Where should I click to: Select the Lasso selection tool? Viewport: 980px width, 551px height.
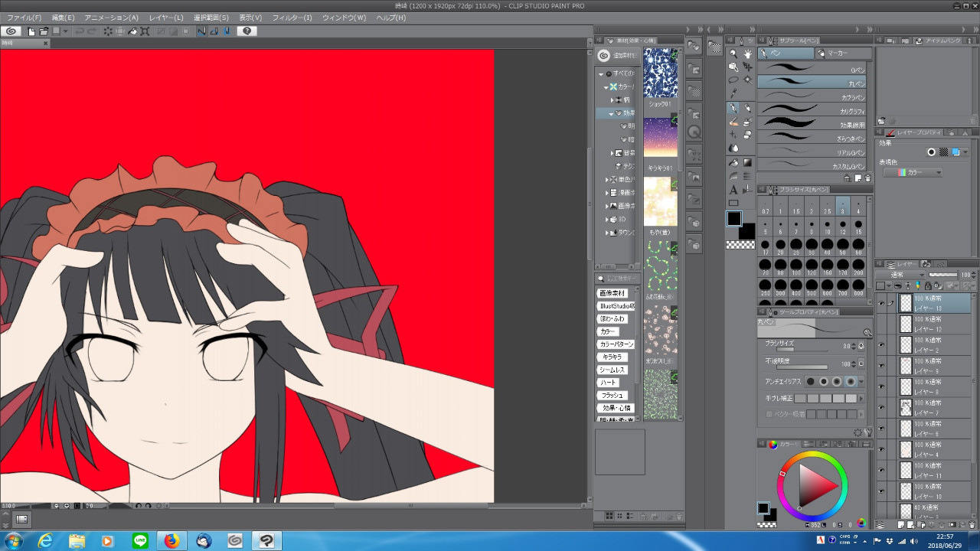tap(733, 80)
